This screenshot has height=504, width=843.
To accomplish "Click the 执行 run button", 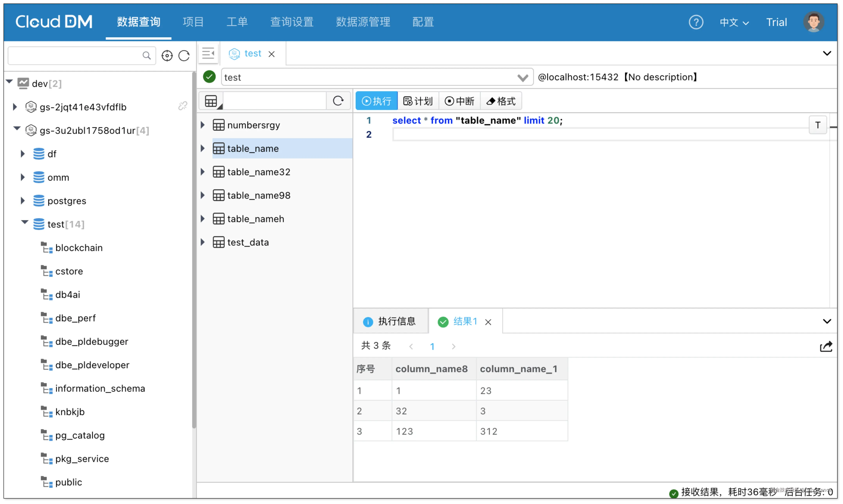I will point(377,101).
